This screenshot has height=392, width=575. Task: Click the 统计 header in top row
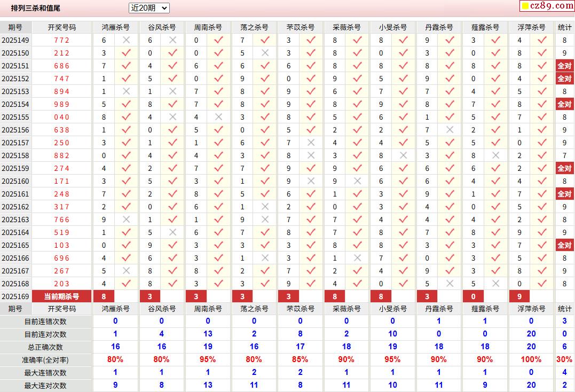(565, 27)
